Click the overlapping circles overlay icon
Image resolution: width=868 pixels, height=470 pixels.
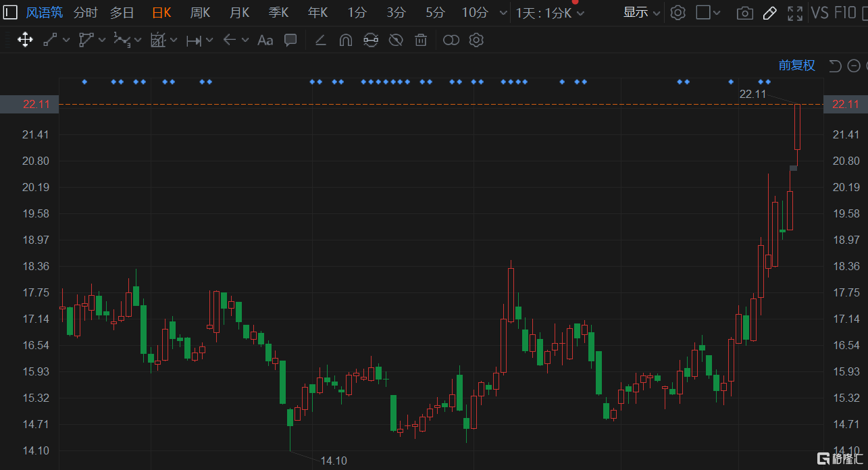coord(451,41)
